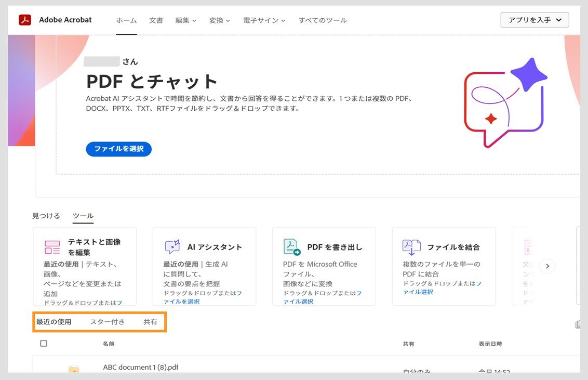Select the テキストと画像を編集 tool icon
Image resolution: width=588 pixels, height=380 pixels.
coord(51,246)
